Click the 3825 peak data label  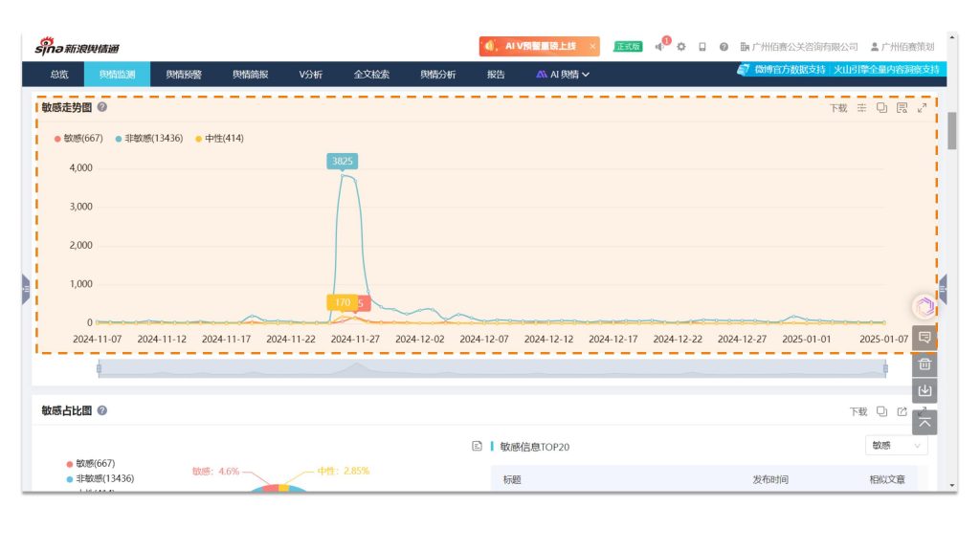point(342,161)
